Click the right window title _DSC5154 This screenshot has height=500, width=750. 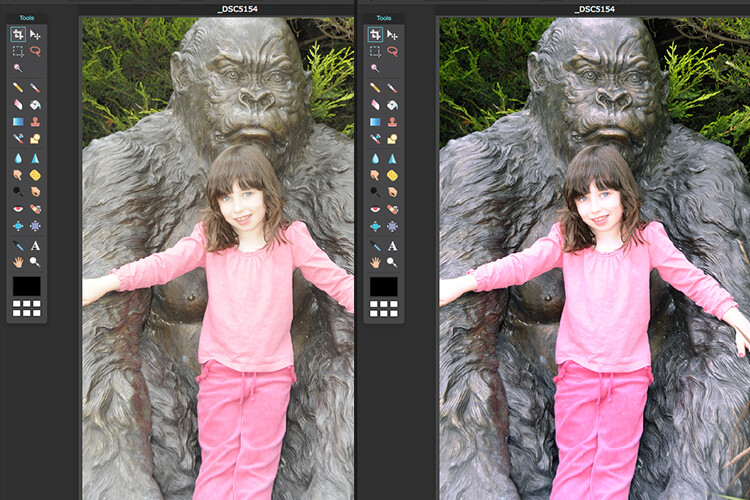pos(595,9)
